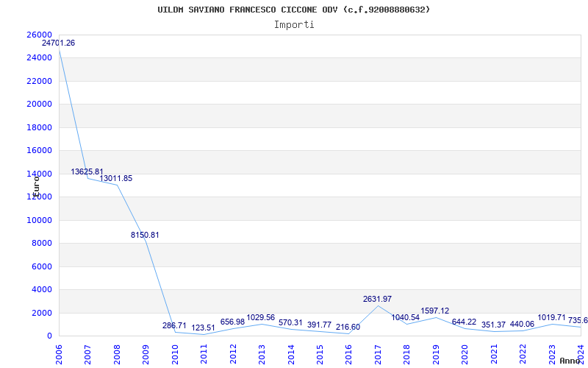Click the 2016 x-axis year label

(348, 354)
